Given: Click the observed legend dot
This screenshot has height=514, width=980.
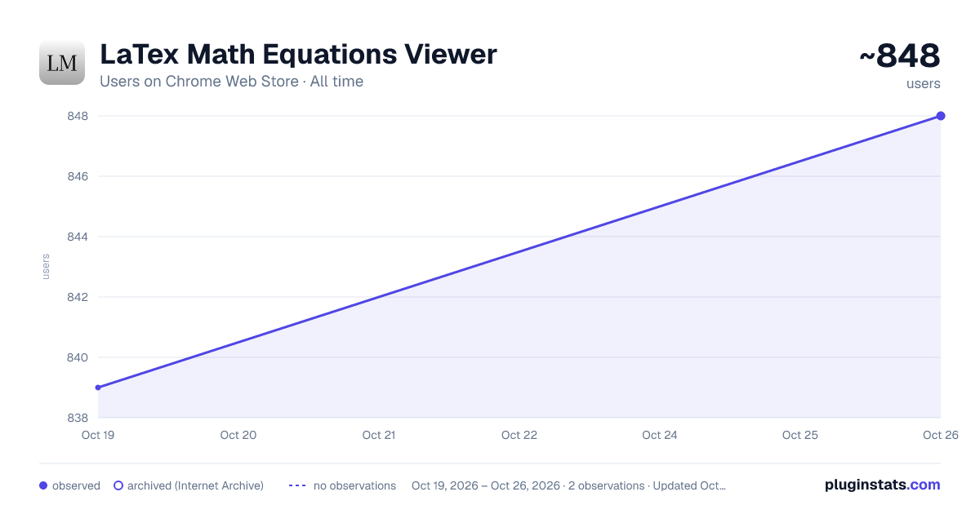Looking at the screenshot, I should pos(43,485).
